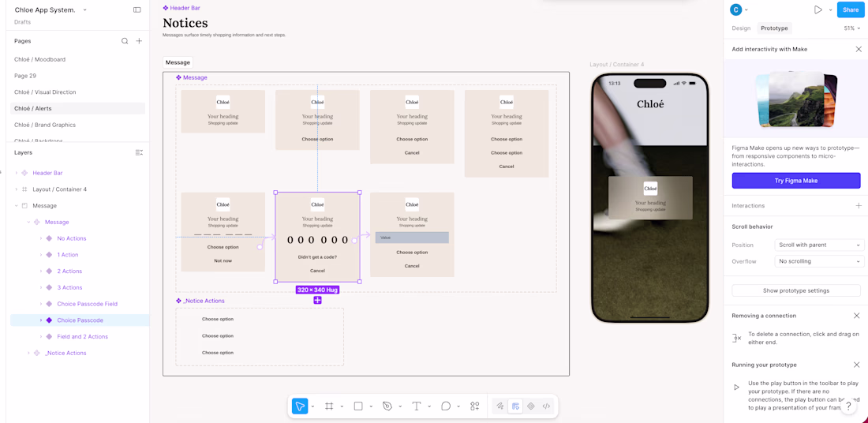Close the Add interactivity with Make banner

(x=859, y=49)
